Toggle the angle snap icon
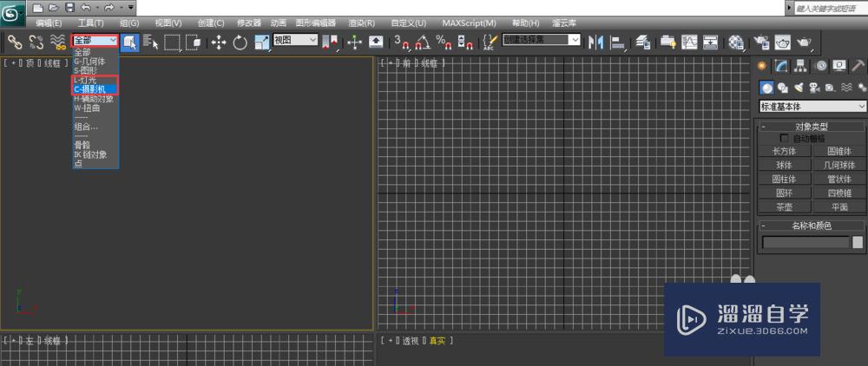 (x=423, y=42)
